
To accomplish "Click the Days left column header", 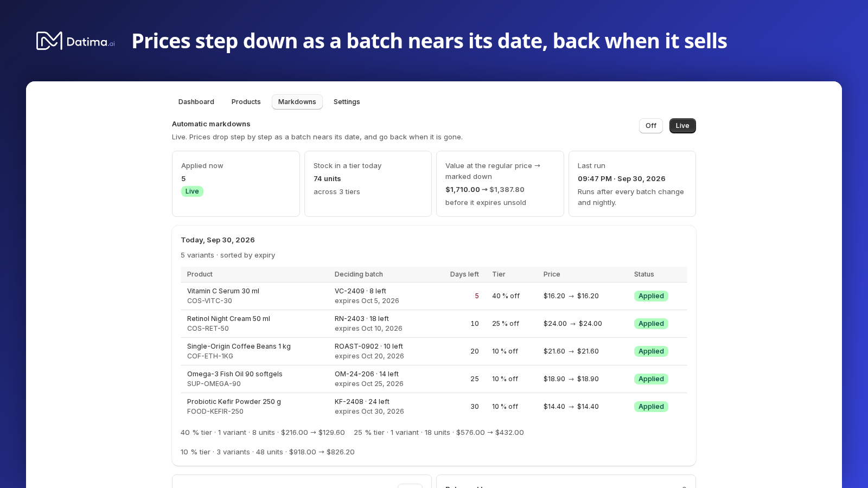I will point(464,274).
